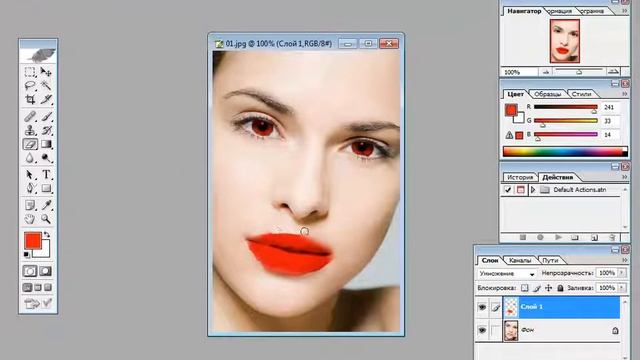Select the Notes tool
This screenshot has width=640, height=360.
tap(30, 205)
